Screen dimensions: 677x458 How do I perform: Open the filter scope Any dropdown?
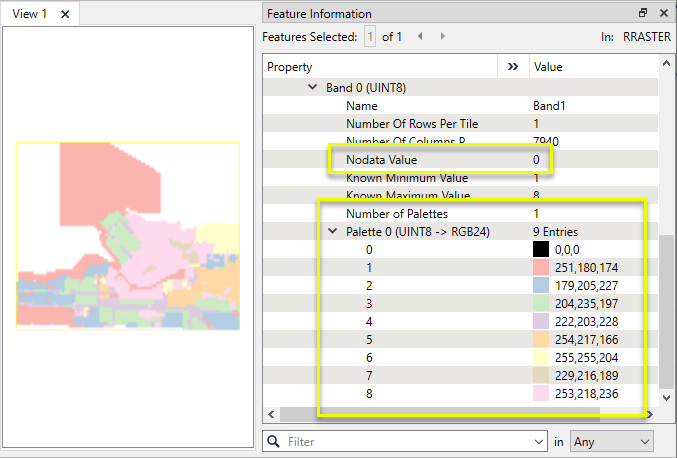coord(610,440)
